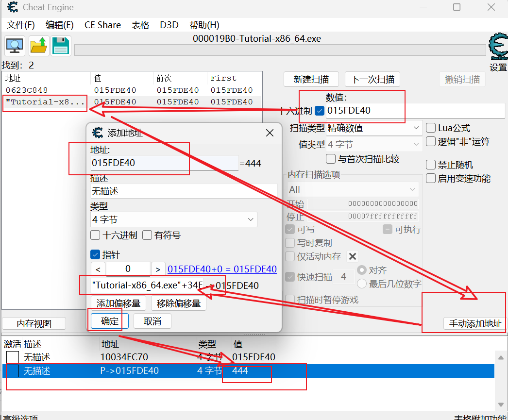Open the 扫描类型 scan type dropdown
This screenshot has width=508, height=420.
pos(373,128)
